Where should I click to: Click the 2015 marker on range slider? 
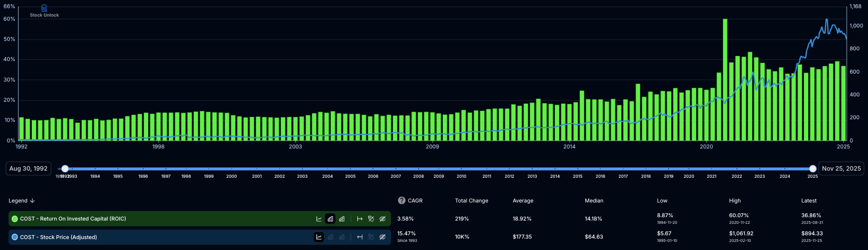coord(578,176)
